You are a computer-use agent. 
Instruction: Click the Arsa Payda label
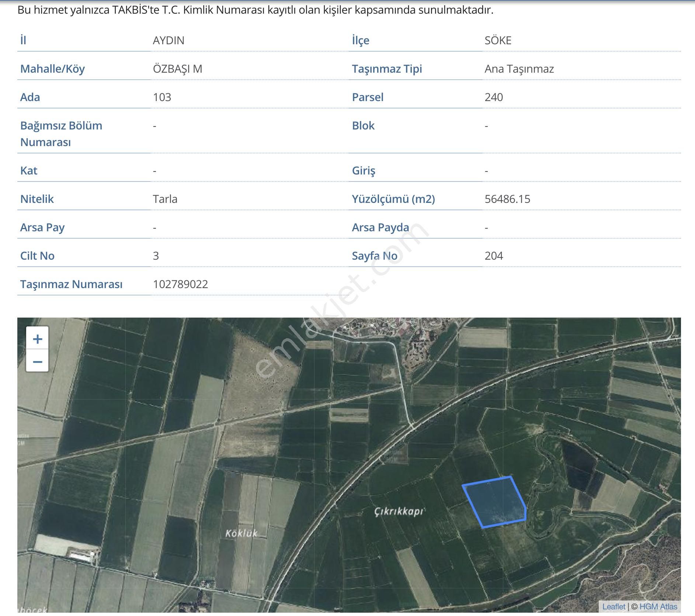380,227
